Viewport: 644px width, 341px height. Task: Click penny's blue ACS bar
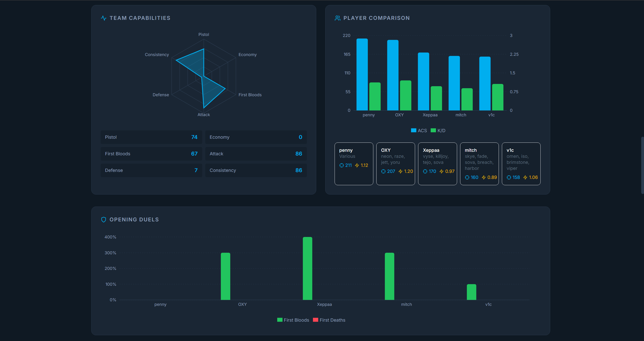(x=362, y=74)
